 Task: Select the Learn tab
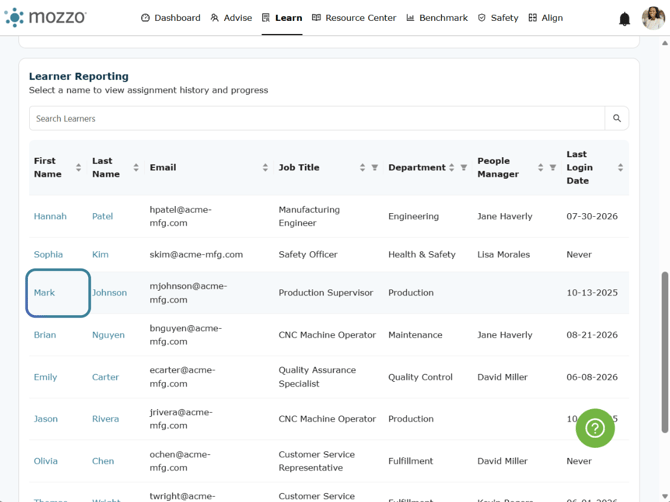click(x=282, y=18)
